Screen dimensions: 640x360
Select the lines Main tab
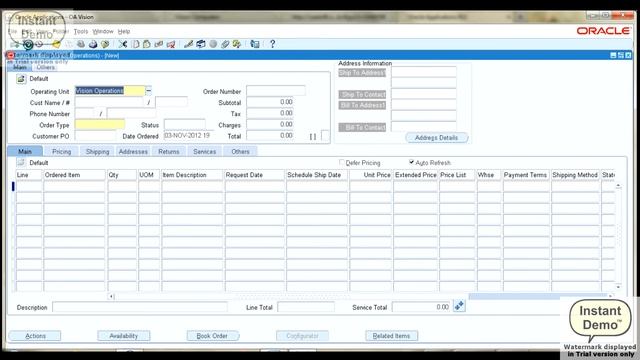pyautogui.click(x=25, y=151)
